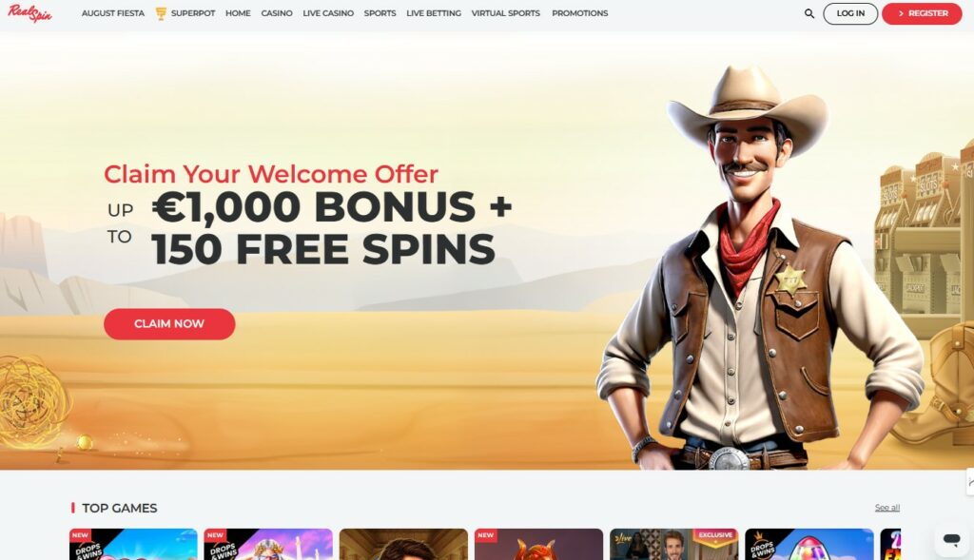Click the RealSpin logo
Screen dimensions: 974x560
tap(29, 13)
